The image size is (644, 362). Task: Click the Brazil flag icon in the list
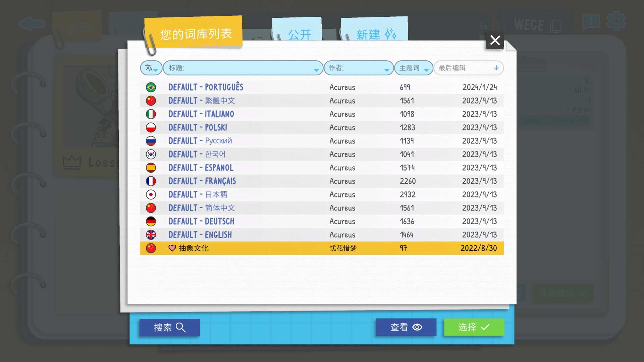pos(151,87)
